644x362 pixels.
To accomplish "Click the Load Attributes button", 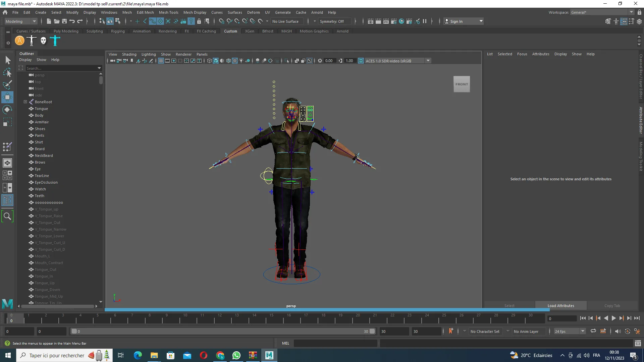I will [561, 305].
